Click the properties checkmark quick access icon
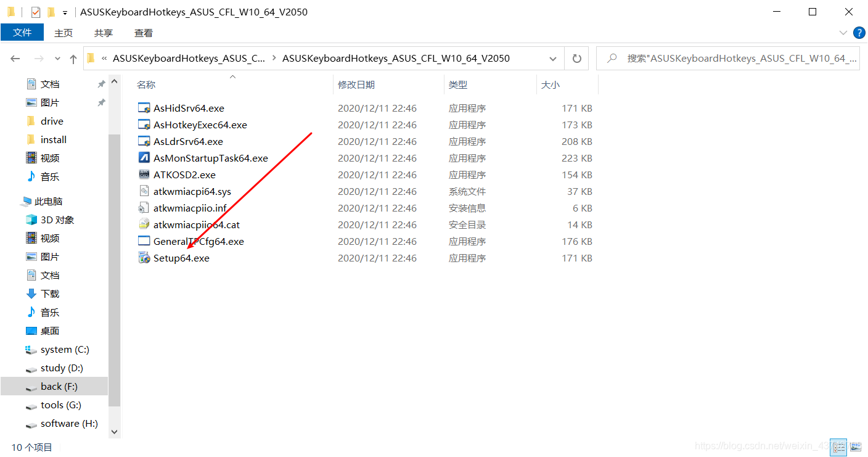 (36, 12)
